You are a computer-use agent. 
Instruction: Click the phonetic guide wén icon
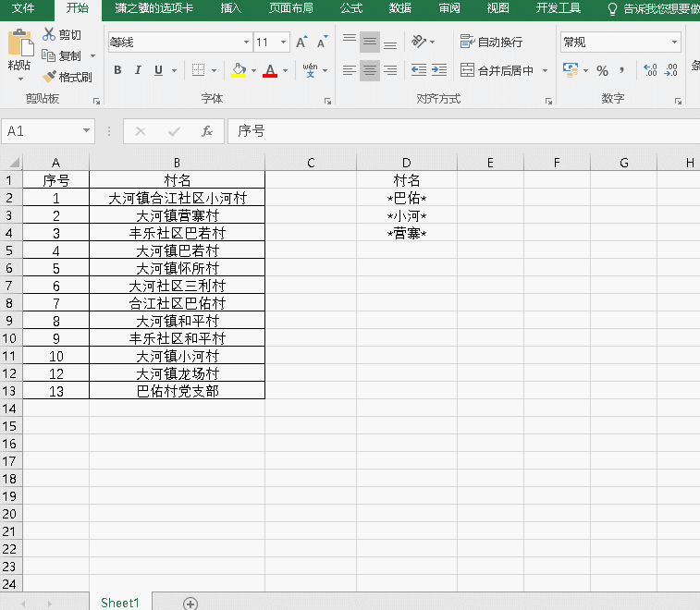point(311,70)
